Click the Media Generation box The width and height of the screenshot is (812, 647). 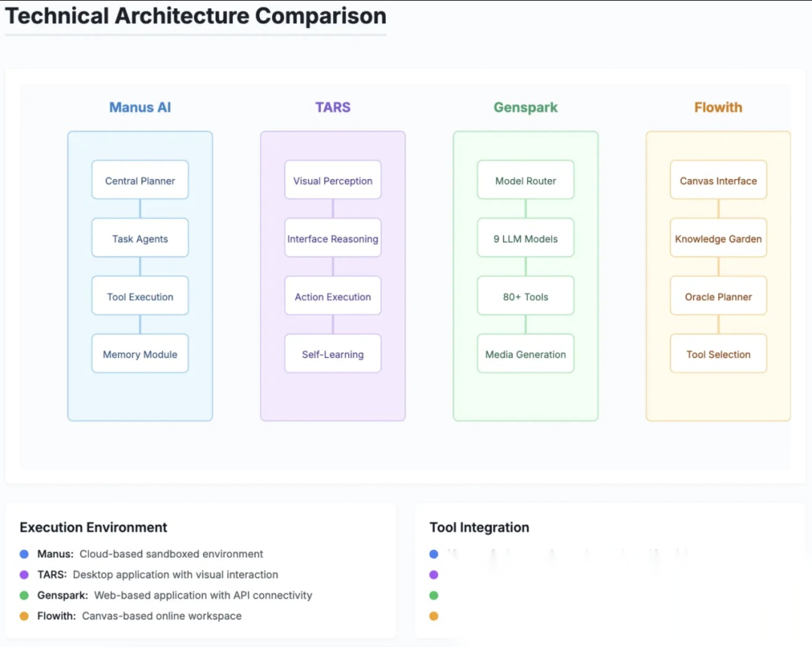pyautogui.click(x=526, y=354)
